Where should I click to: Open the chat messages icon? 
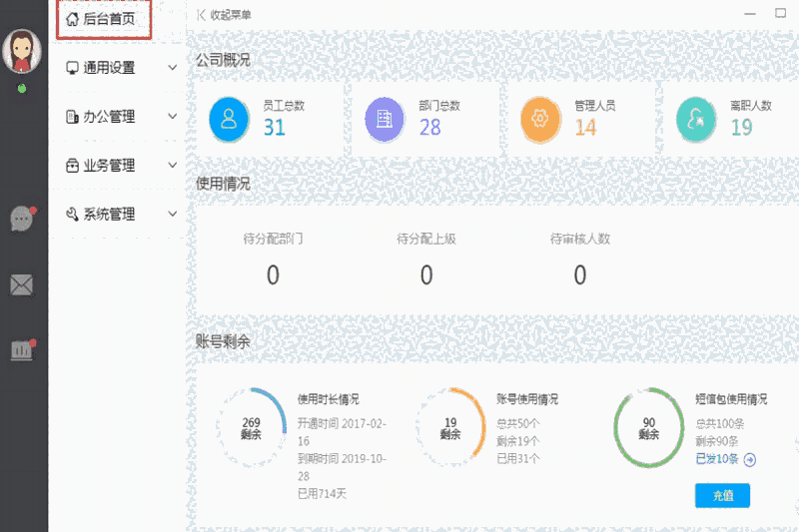point(22,219)
